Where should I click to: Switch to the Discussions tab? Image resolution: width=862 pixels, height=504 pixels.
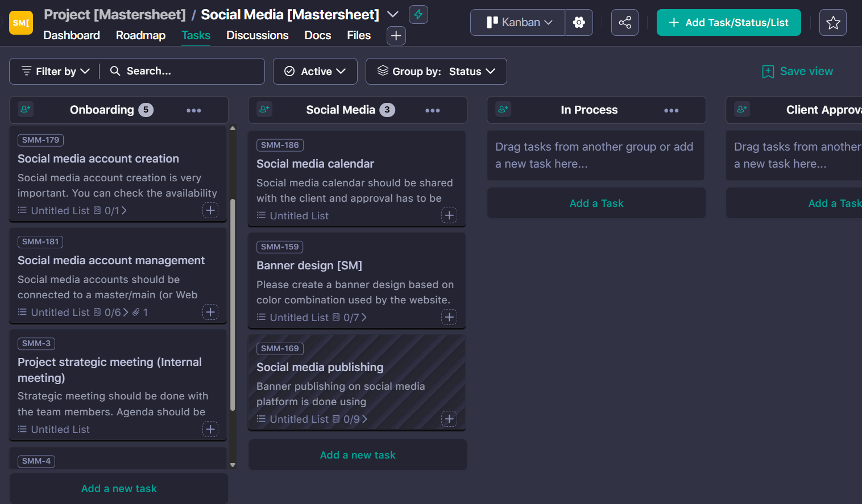[x=257, y=35]
